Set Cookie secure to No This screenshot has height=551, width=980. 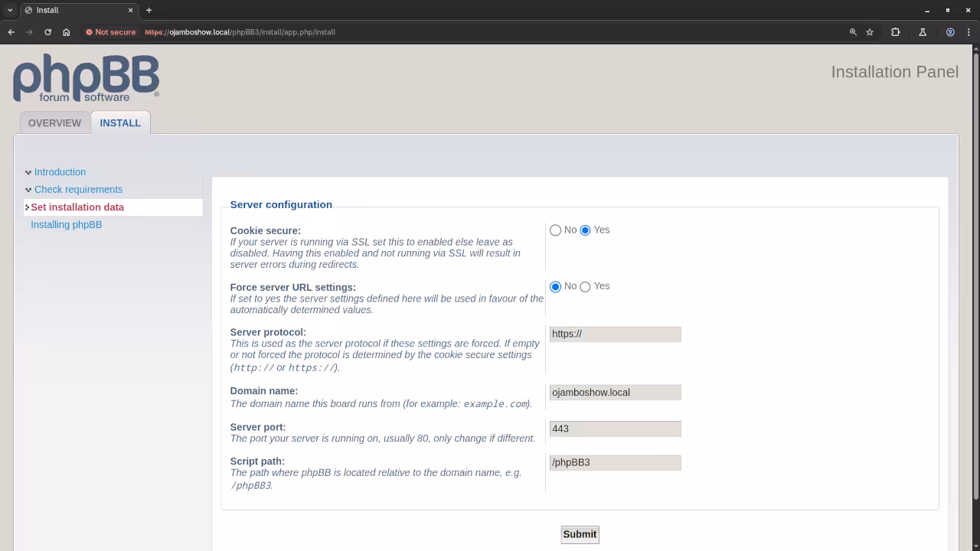pos(556,230)
